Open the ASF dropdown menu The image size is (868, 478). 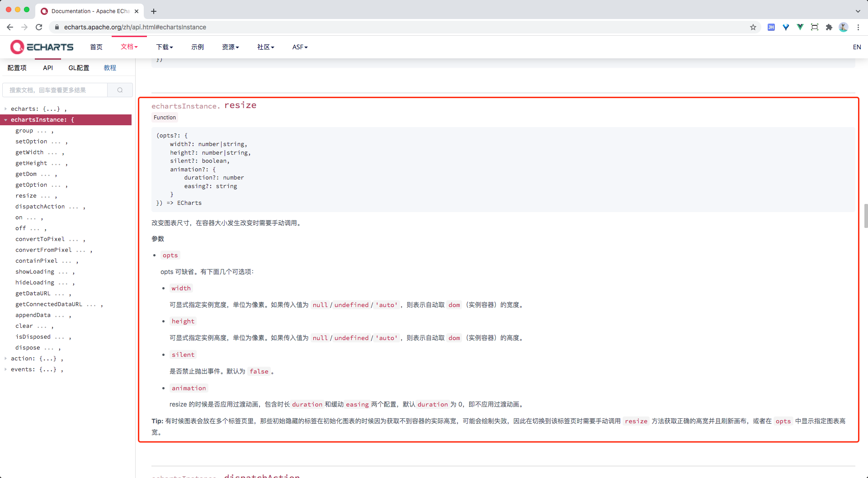pyautogui.click(x=300, y=47)
